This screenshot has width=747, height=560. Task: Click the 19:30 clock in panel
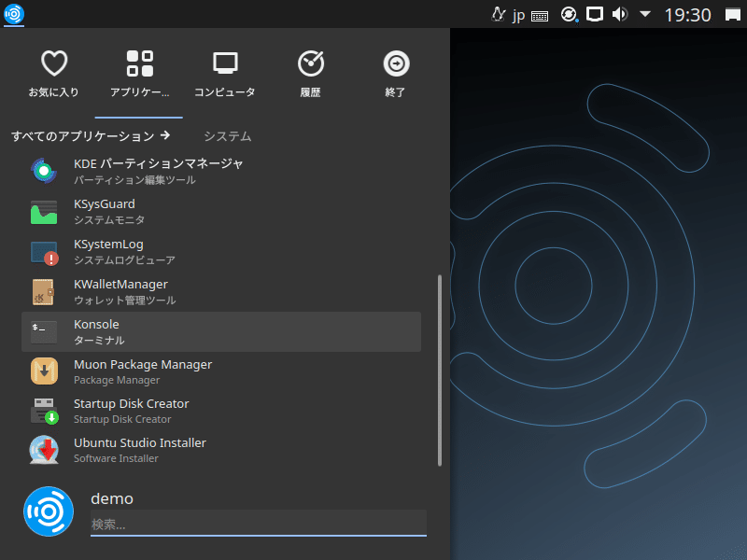[x=687, y=15]
